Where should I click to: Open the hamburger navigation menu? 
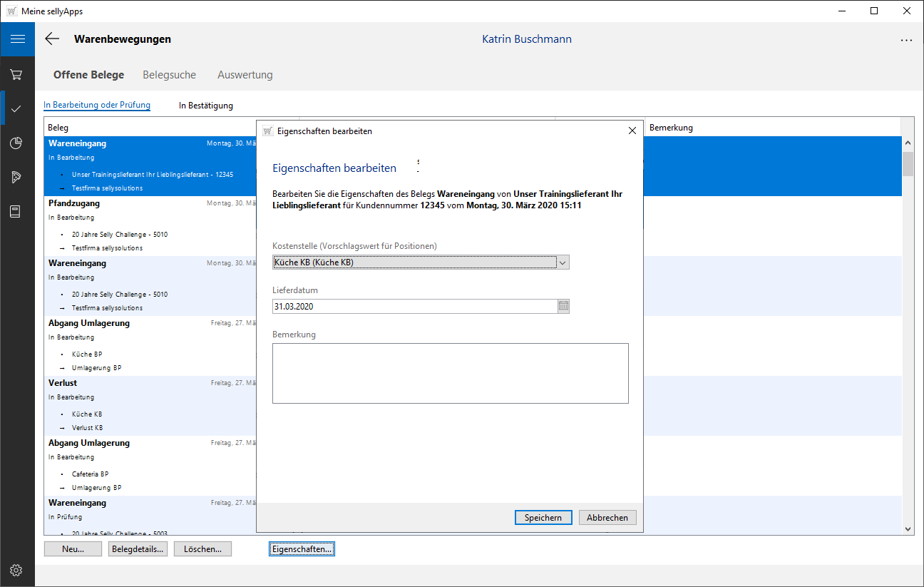pos(17,39)
